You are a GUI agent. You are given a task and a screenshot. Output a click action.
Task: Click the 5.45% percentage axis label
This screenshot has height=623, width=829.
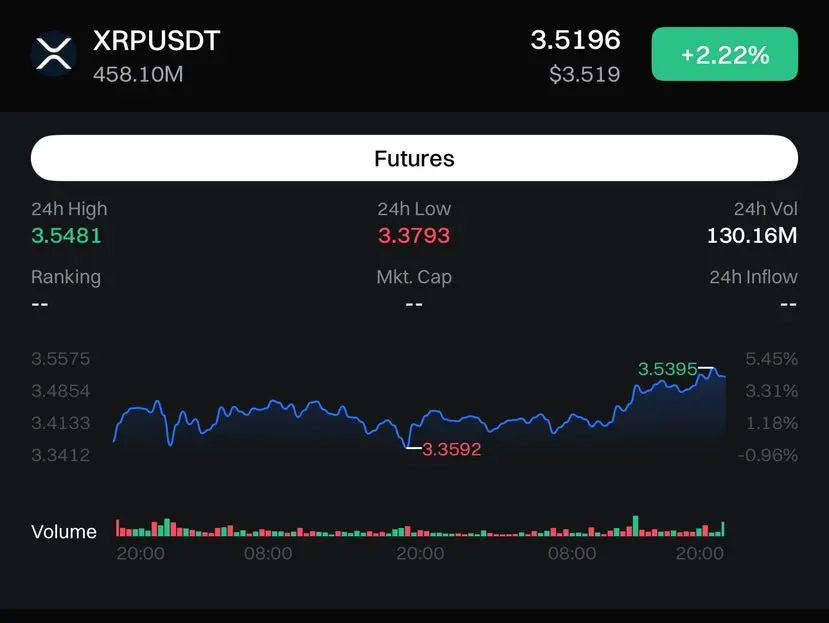(x=771, y=359)
